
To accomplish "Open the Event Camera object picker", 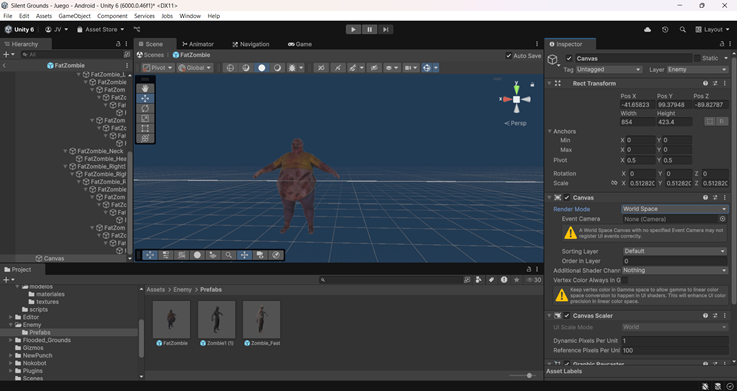I will [x=722, y=219].
